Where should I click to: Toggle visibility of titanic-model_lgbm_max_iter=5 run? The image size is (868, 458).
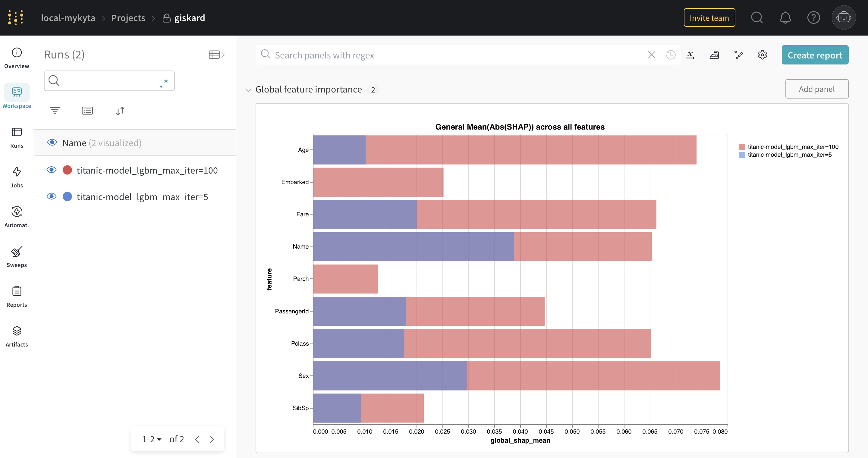click(51, 196)
